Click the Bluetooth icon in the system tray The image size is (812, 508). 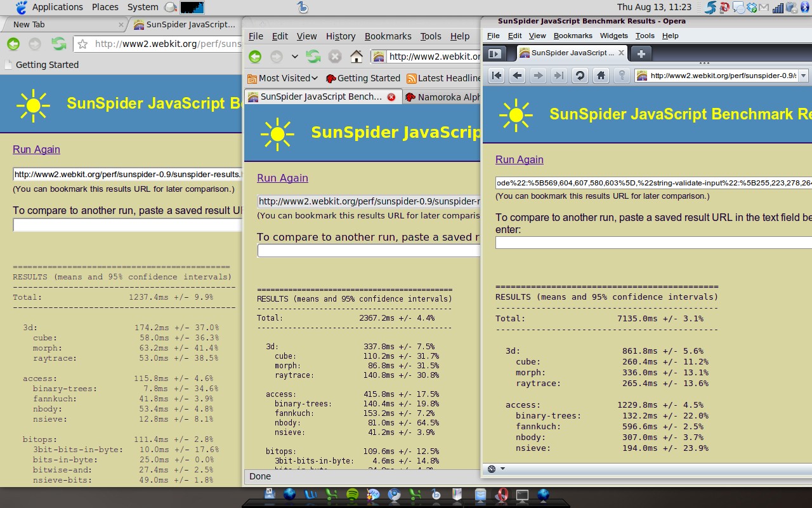pos(806,7)
